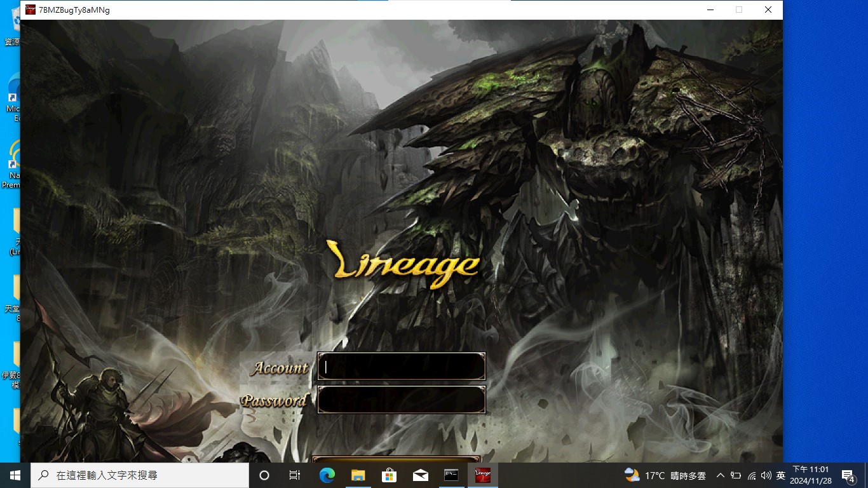Close the Lineage game window
This screenshot has width=868, height=488.
[768, 10]
